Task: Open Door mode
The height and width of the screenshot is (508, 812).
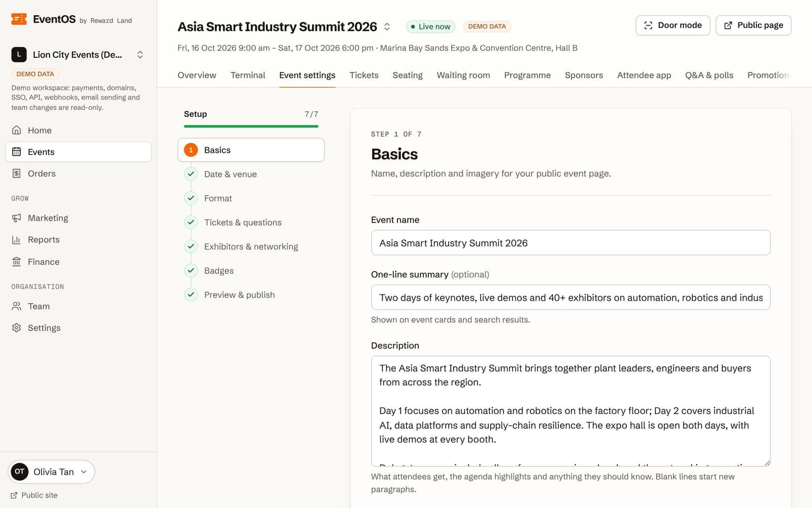Action: click(x=672, y=25)
